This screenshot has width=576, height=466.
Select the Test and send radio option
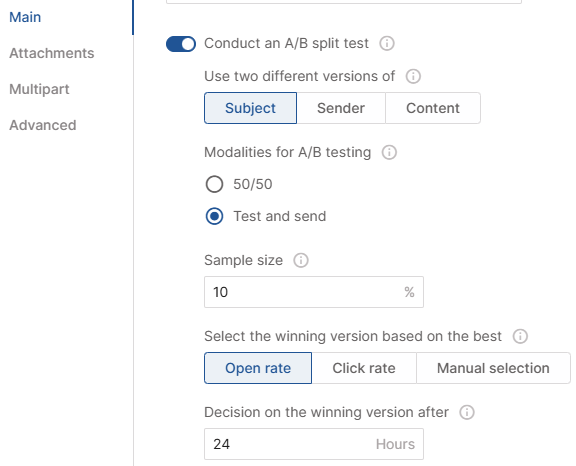[214, 216]
